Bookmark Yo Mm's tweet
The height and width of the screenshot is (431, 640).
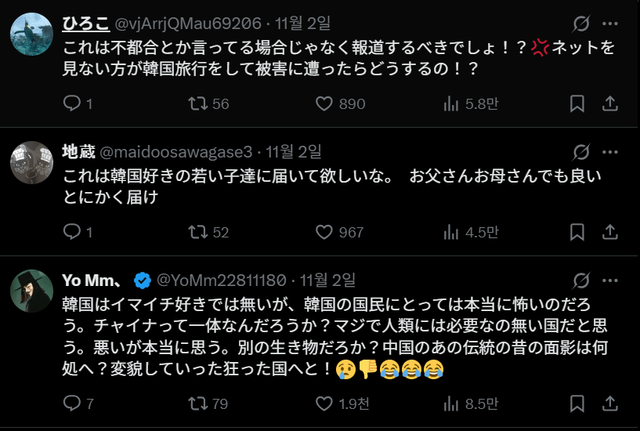click(577, 404)
